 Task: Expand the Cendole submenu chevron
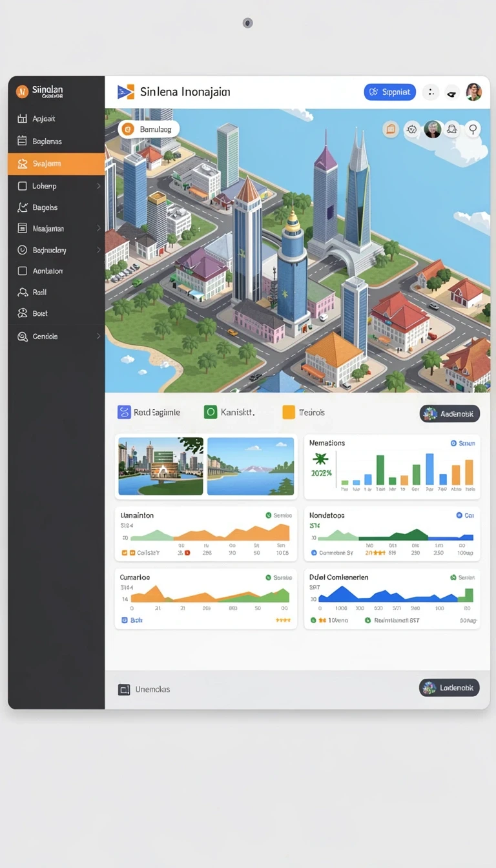pos(98,336)
